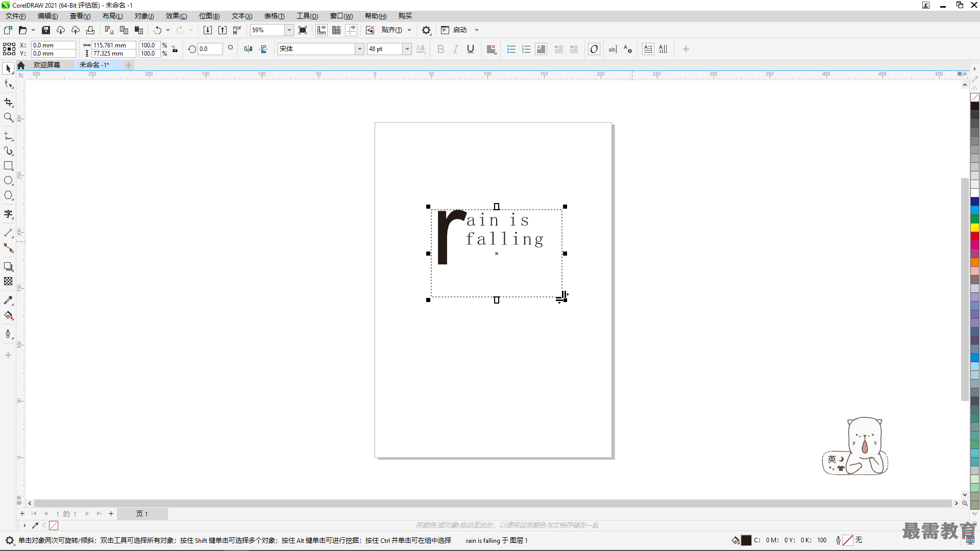Click the 页 1 page tab

142,514
